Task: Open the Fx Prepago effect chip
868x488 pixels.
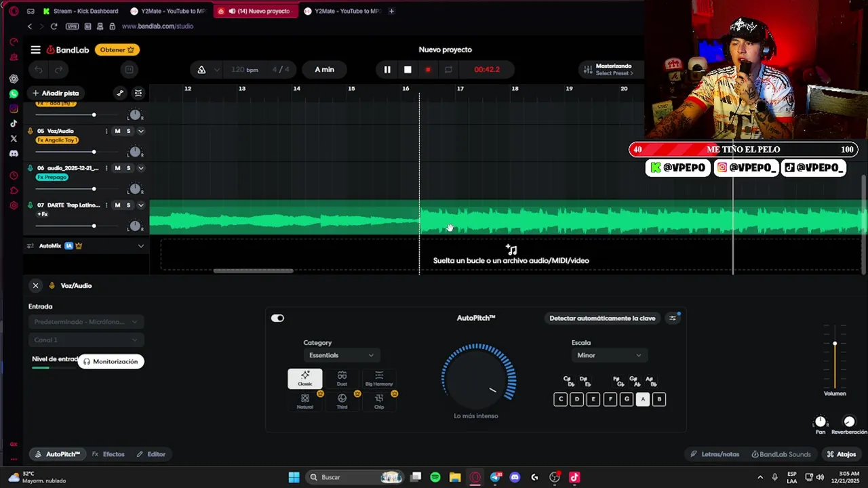Action: (52, 178)
